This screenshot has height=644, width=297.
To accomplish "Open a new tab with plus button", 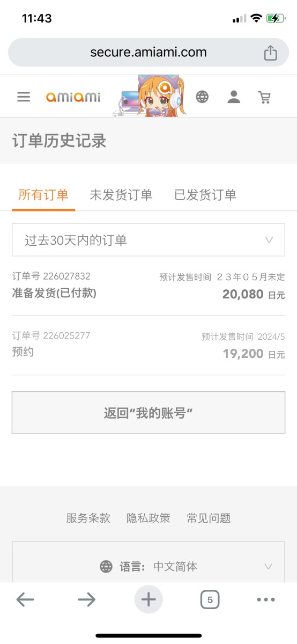I will 148,599.
